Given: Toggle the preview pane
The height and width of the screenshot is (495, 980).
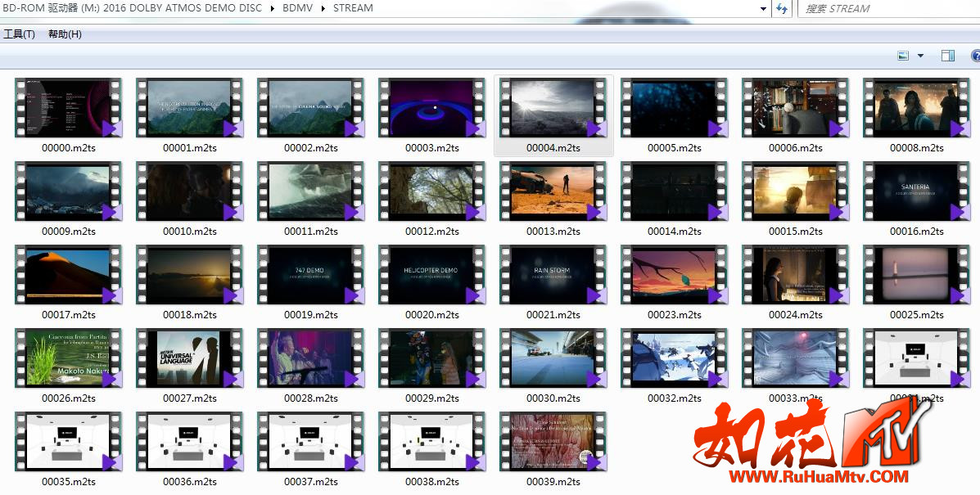Looking at the screenshot, I should [x=948, y=56].
